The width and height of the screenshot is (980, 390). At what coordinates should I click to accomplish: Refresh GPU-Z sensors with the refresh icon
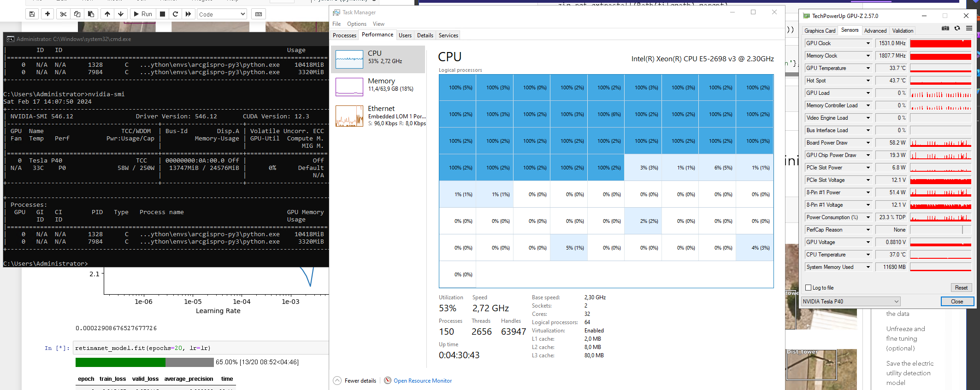pyautogui.click(x=957, y=29)
